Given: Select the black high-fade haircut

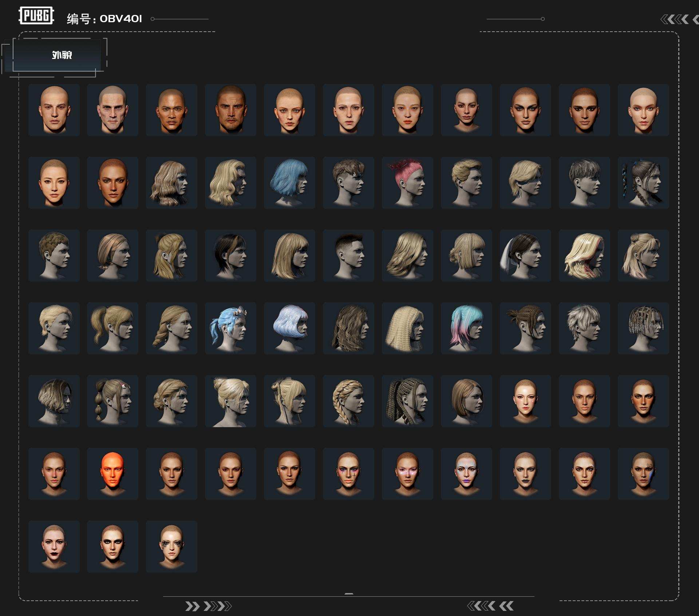Looking at the screenshot, I should click(x=348, y=255).
